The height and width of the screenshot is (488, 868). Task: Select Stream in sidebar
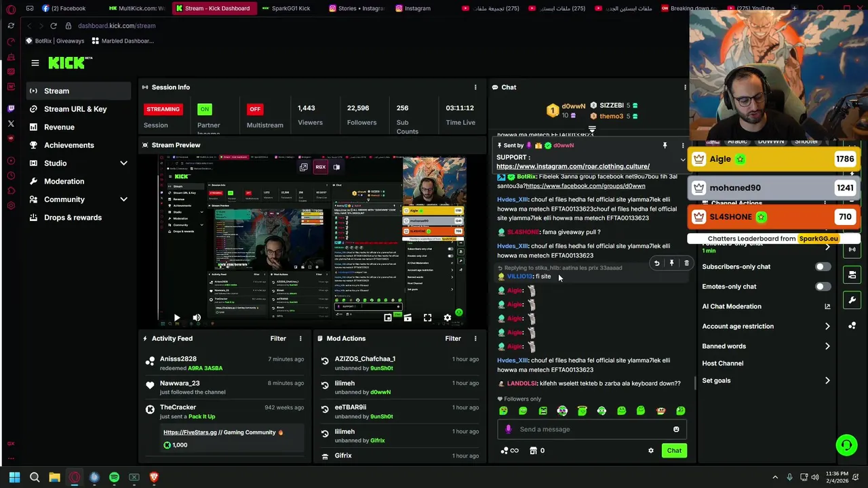pyautogui.click(x=79, y=91)
